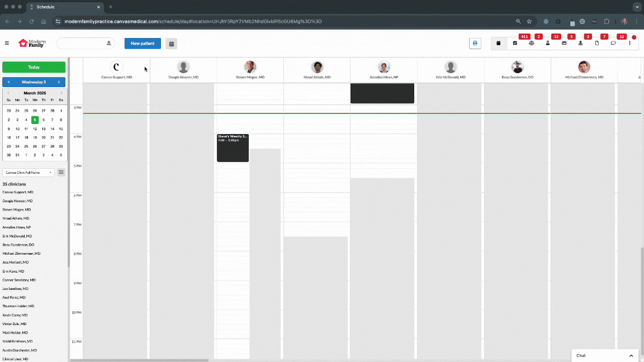Open the hamburger navigation menu
Screen dimensions: 644x362
click(7, 43)
